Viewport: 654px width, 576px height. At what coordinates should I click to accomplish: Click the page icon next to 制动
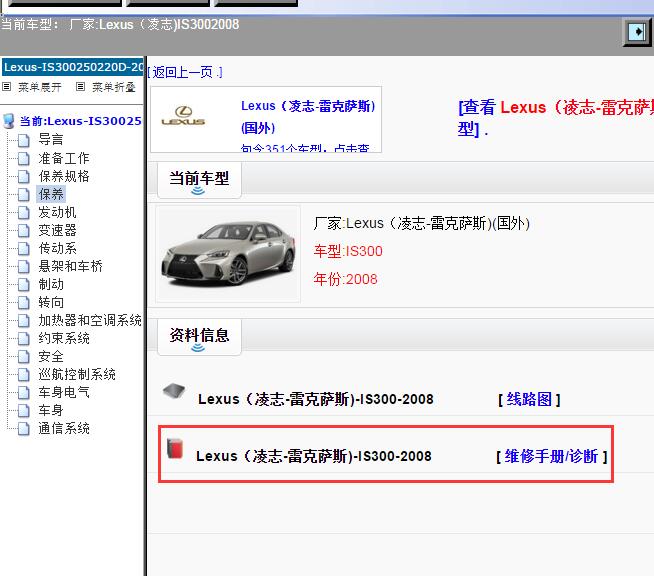[x=24, y=284]
